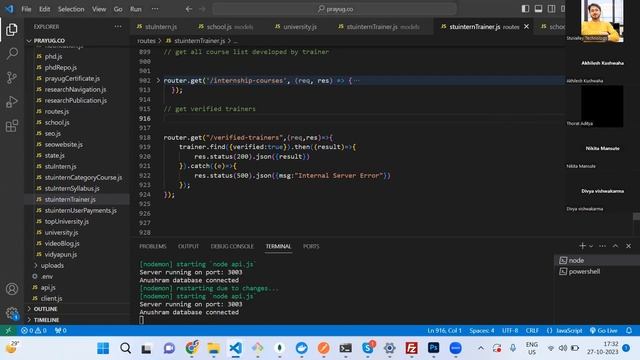The image size is (640, 360).
Task: Open terminal panel more actions menu
Action: coord(602,246)
